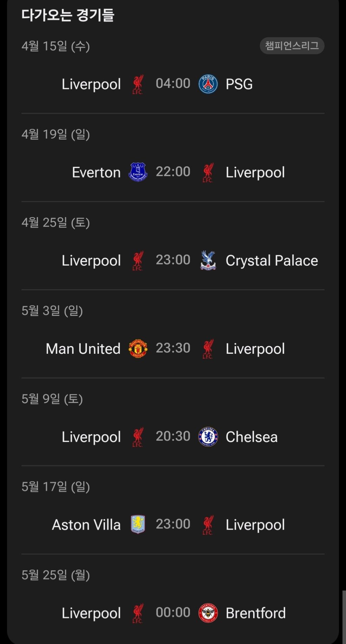Tap Liverpool crest in the Everton match
346x644 pixels.
[208, 172]
